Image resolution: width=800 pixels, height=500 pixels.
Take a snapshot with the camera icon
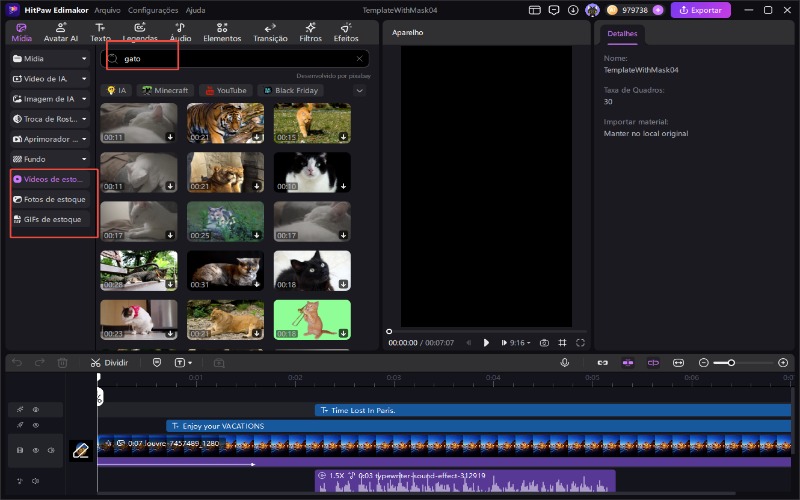544,343
